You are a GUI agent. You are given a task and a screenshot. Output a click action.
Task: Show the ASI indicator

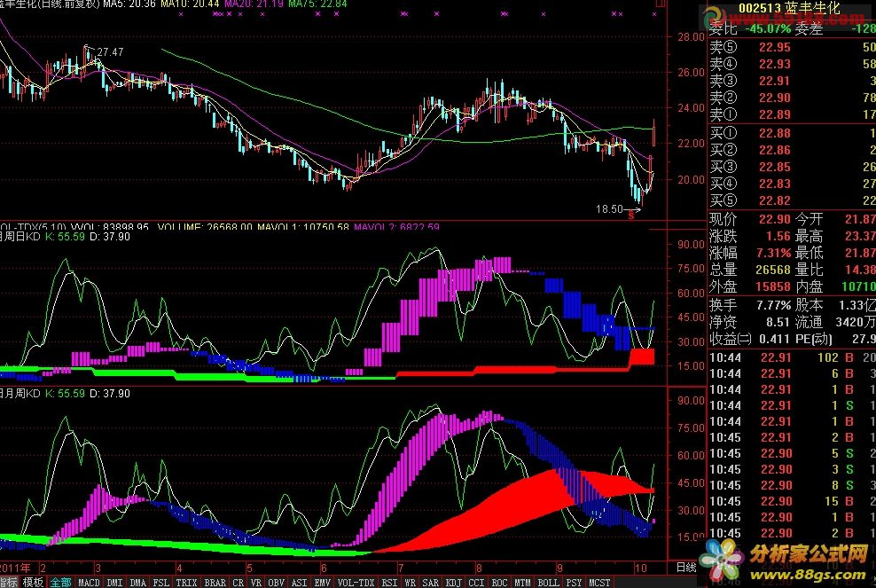point(300,582)
